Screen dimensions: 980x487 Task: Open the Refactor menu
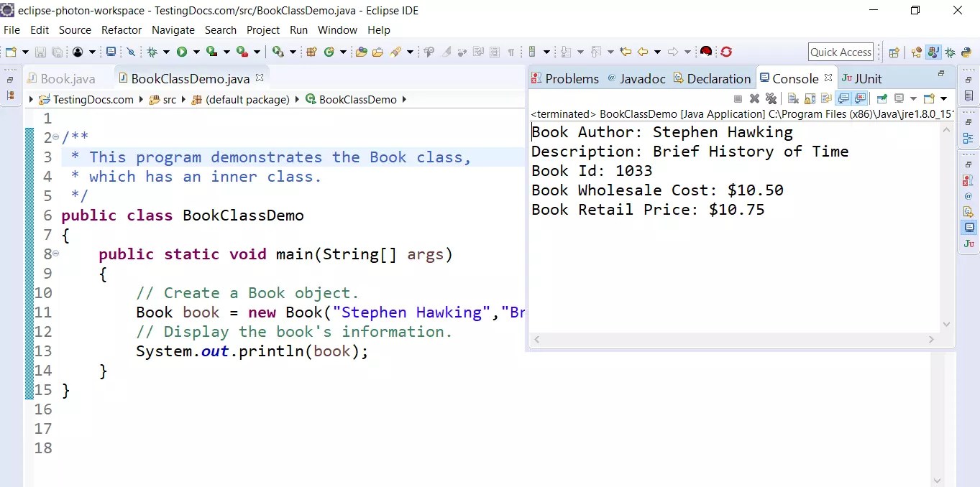tap(121, 30)
